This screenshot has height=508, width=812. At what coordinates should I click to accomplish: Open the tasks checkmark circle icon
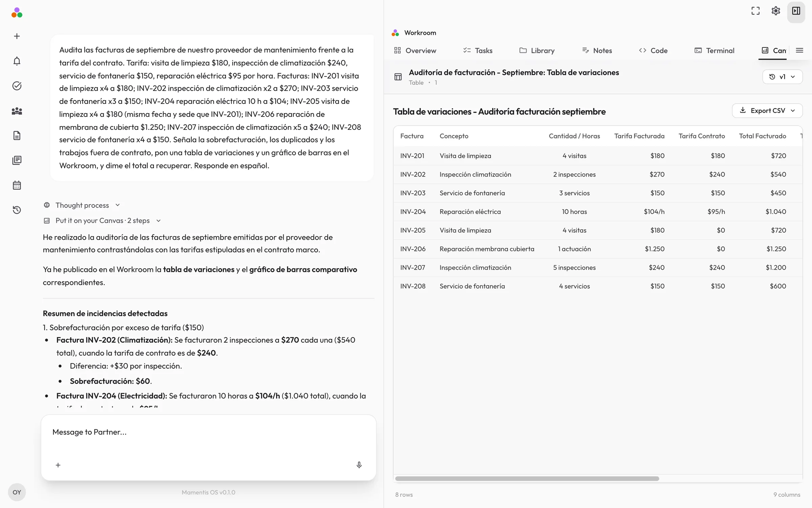click(17, 86)
